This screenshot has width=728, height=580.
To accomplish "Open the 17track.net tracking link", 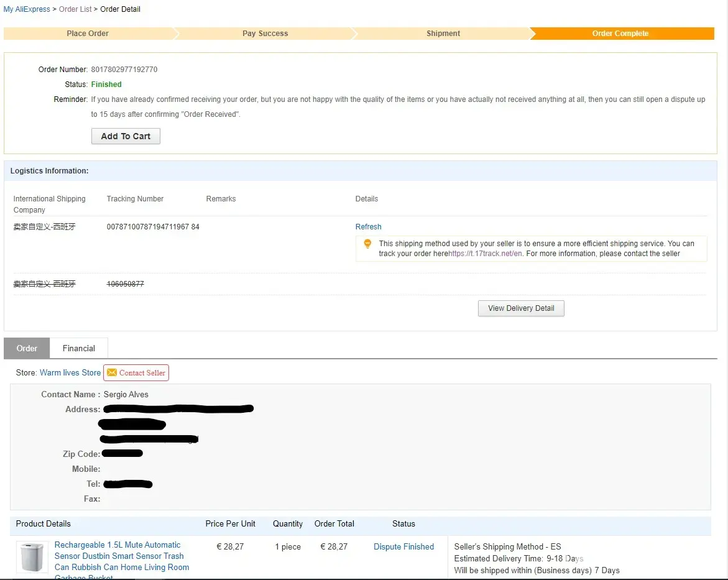I will pyautogui.click(x=486, y=254).
